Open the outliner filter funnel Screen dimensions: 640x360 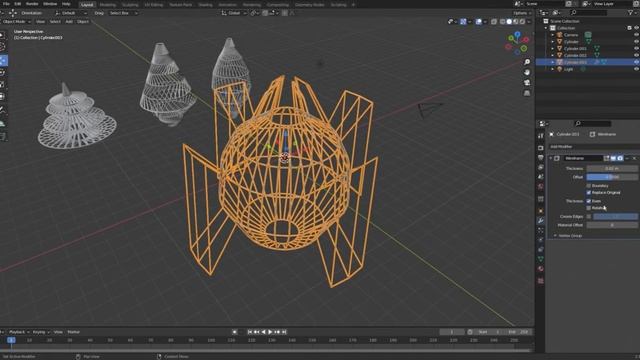point(631,13)
